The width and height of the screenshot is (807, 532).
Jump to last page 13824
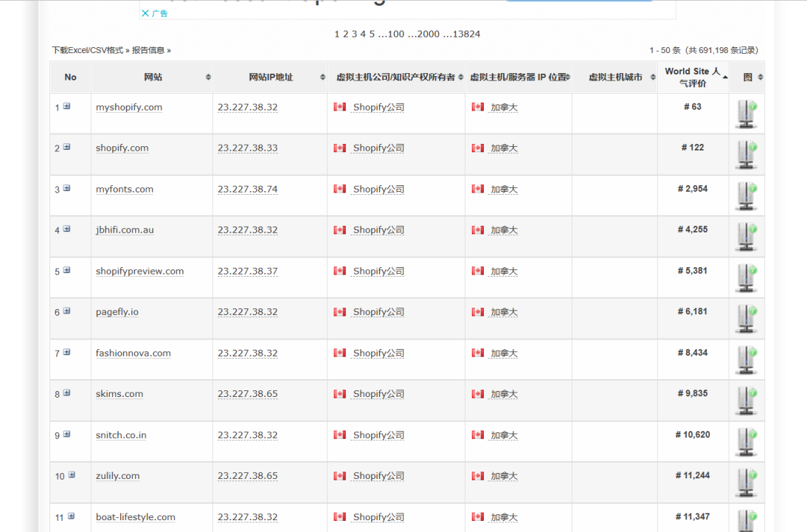[x=466, y=34]
